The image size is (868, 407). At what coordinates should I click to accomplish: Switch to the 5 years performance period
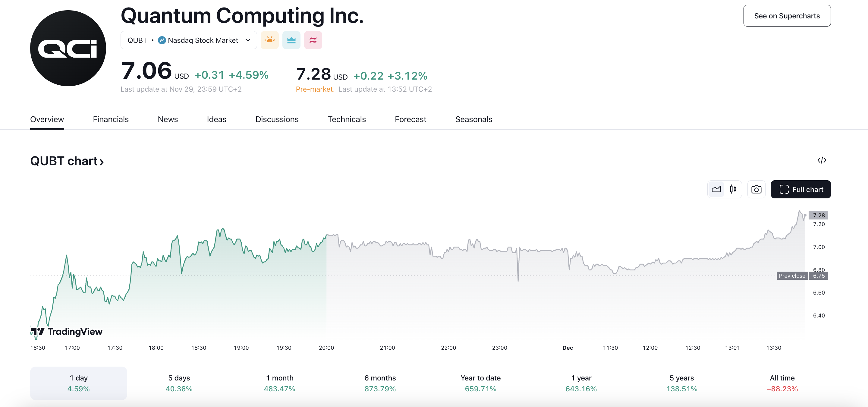coord(681,383)
